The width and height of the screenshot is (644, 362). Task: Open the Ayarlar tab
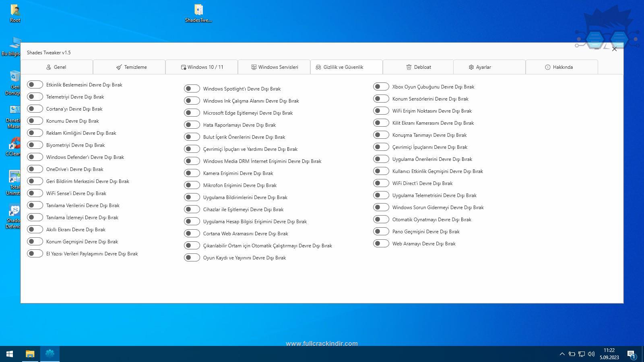[489, 67]
